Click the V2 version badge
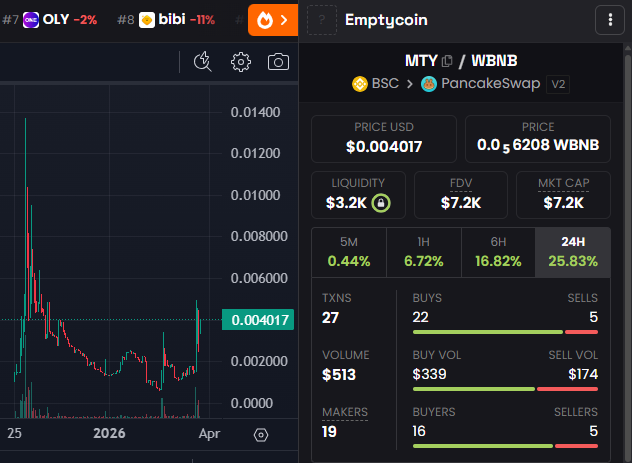Image resolution: width=632 pixels, height=463 pixels. tap(558, 84)
